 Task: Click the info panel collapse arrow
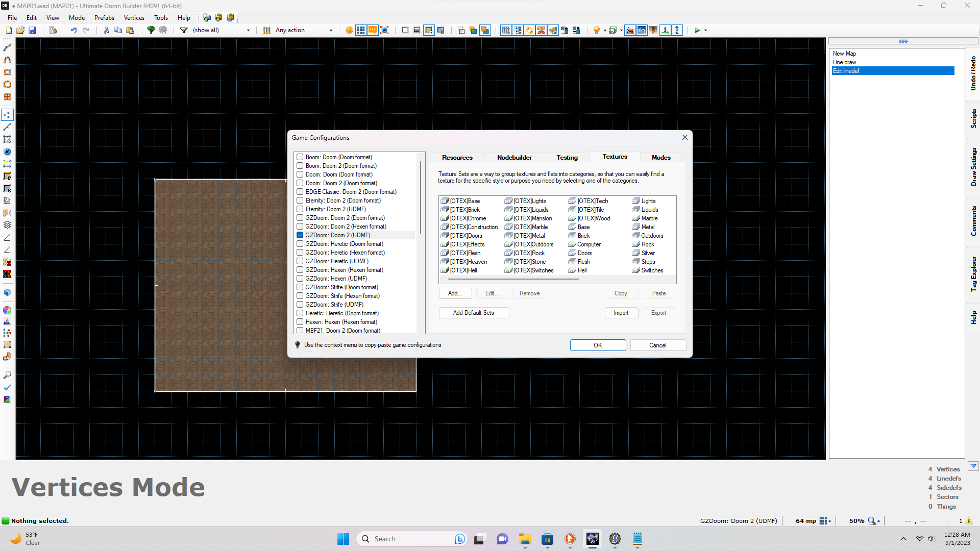973,466
